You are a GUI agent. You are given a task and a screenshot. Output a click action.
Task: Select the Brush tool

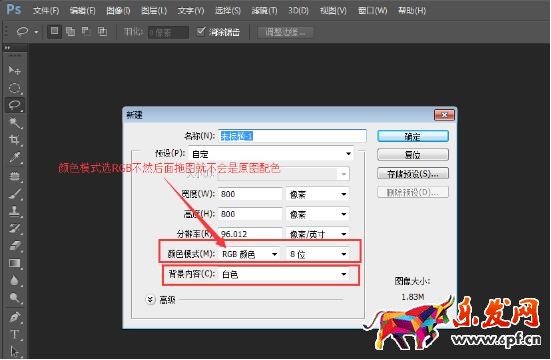coord(14,193)
